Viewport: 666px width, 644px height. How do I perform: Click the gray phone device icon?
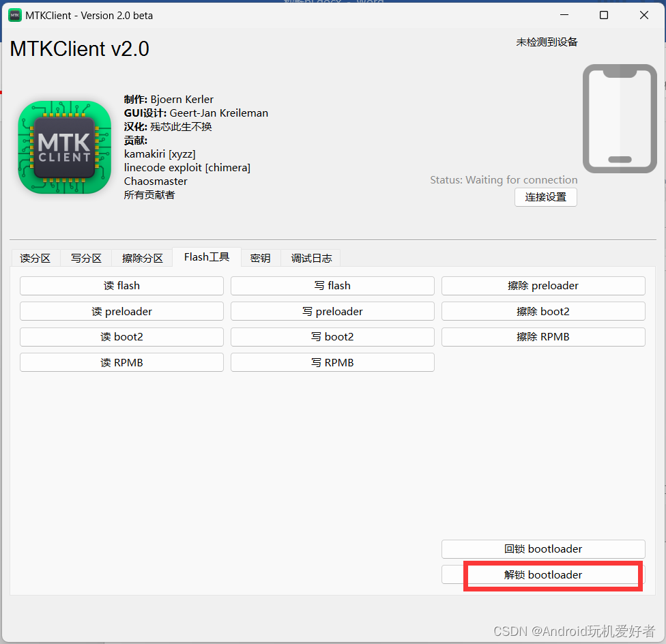coord(620,119)
